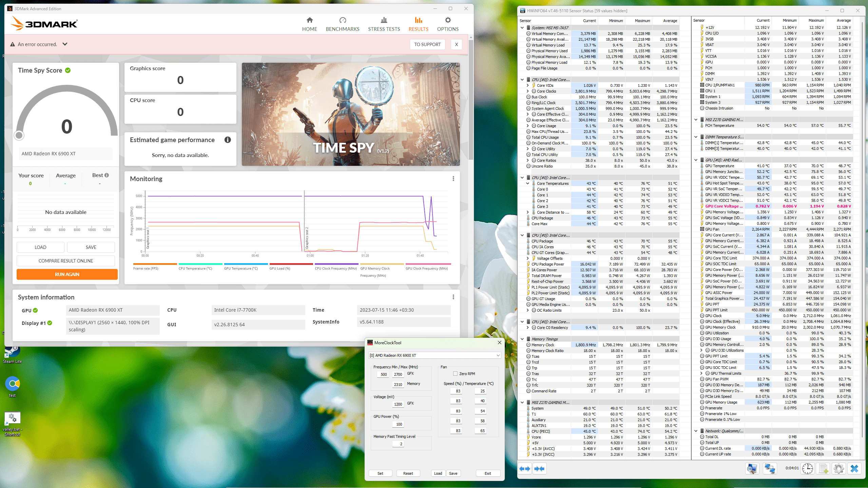Click GFX voltage field showing 1200
Screen dimensions: 868x488
point(398,404)
